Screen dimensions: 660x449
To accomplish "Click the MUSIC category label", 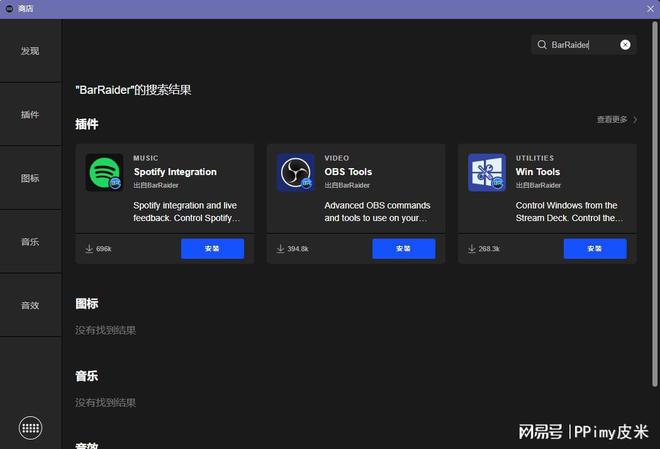I will pos(146,158).
